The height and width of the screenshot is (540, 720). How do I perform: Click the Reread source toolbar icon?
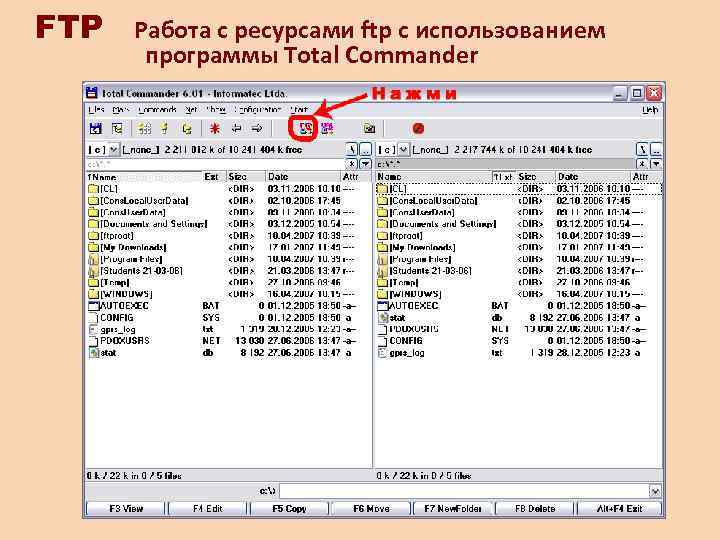point(96,129)
